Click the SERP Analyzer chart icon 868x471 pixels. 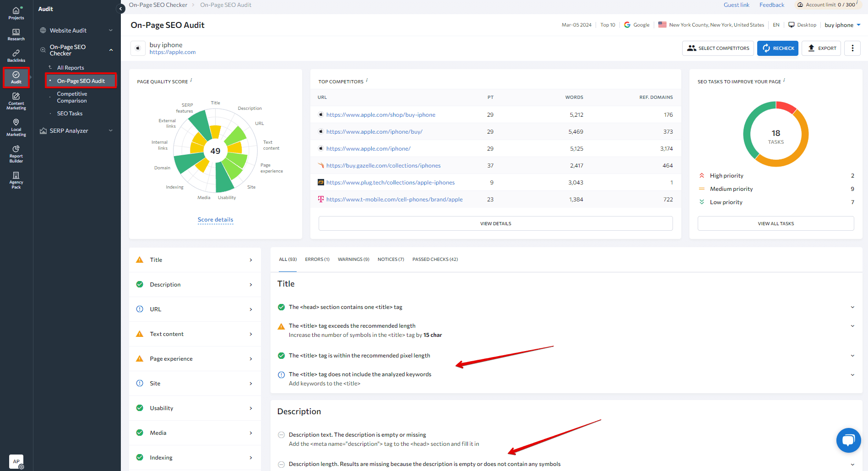click(43, 130)
